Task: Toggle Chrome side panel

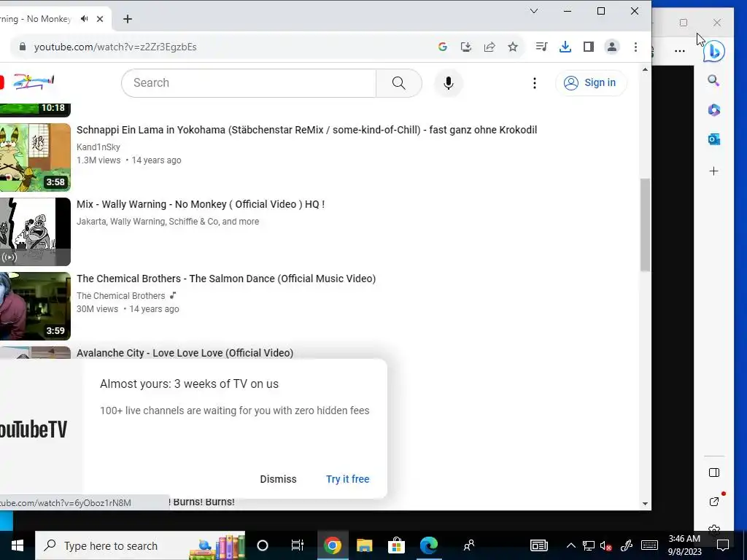Action: point(589,47)
